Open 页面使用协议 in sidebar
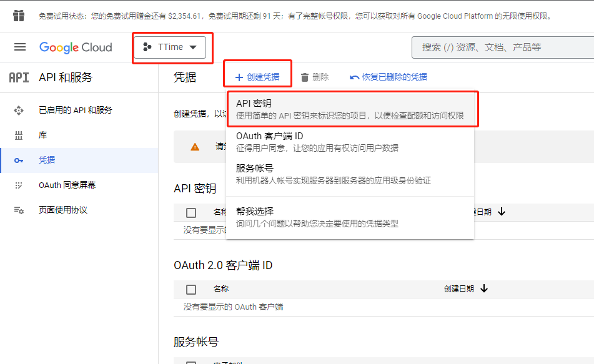The height and width of the screenshot is (364, 594). pyautogui.click(x=79, y=210)
